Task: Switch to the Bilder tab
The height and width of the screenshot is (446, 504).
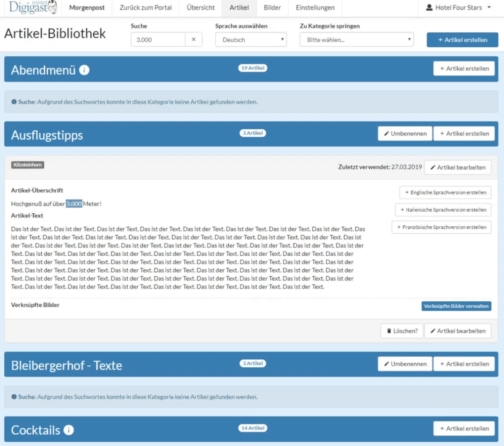Action: tap(272, 8)
